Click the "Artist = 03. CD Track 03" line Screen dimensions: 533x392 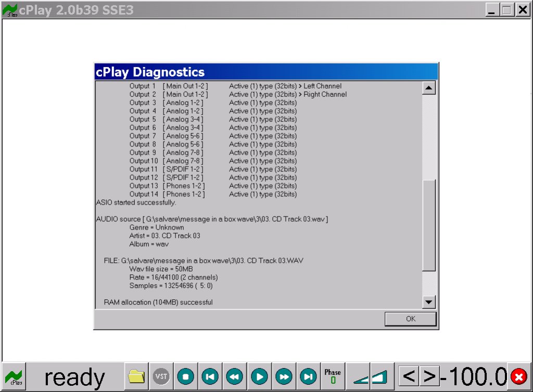165,236
